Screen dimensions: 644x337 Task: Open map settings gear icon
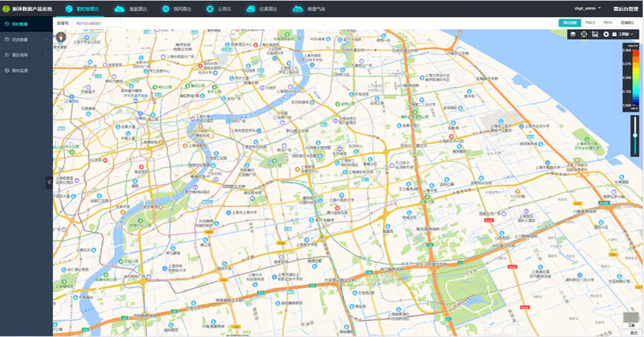(x=606, y=34)
